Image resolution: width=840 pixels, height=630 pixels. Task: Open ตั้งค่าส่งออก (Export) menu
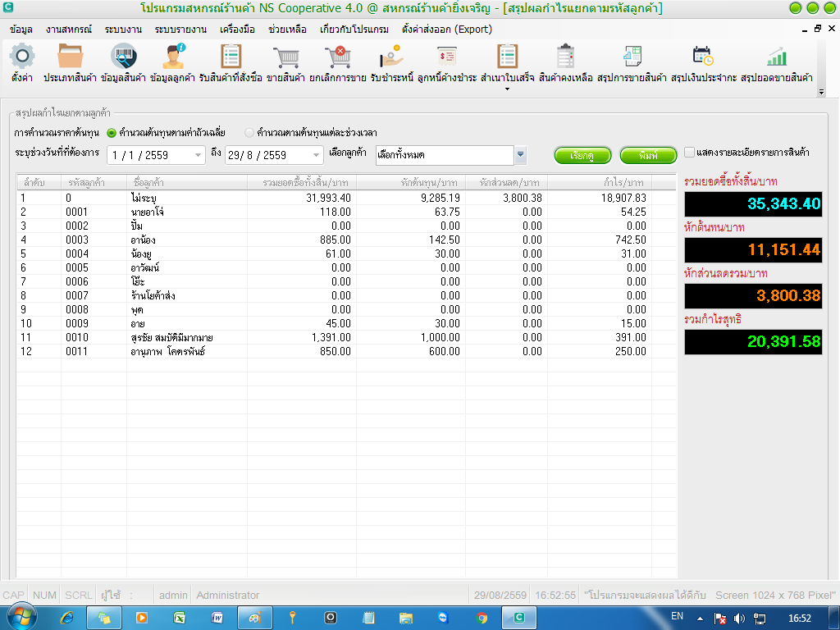(447, 30)
